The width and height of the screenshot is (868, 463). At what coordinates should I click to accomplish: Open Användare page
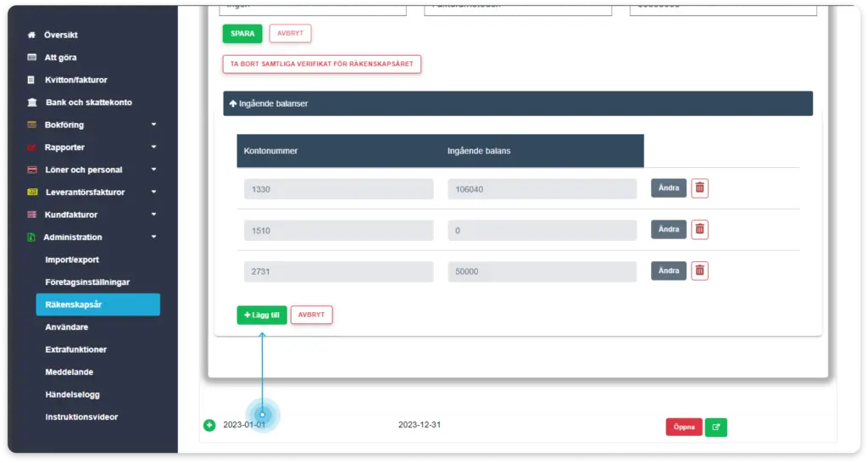click(66, 327)
